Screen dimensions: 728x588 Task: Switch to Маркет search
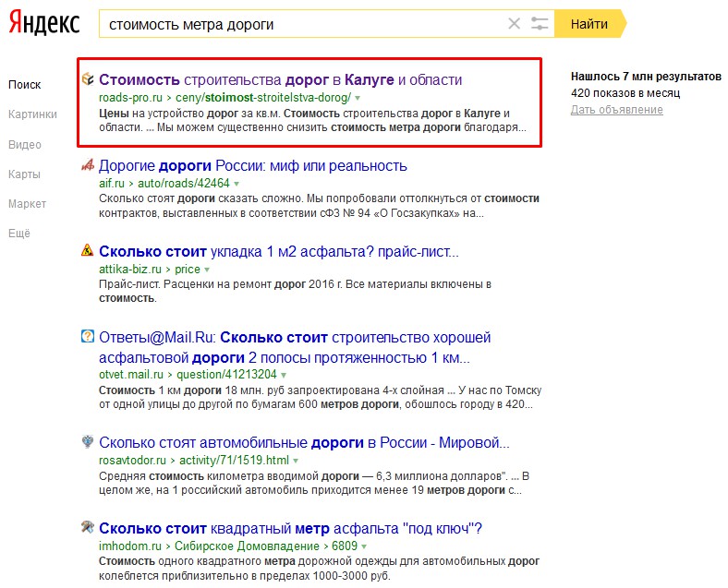coord(27,204)
